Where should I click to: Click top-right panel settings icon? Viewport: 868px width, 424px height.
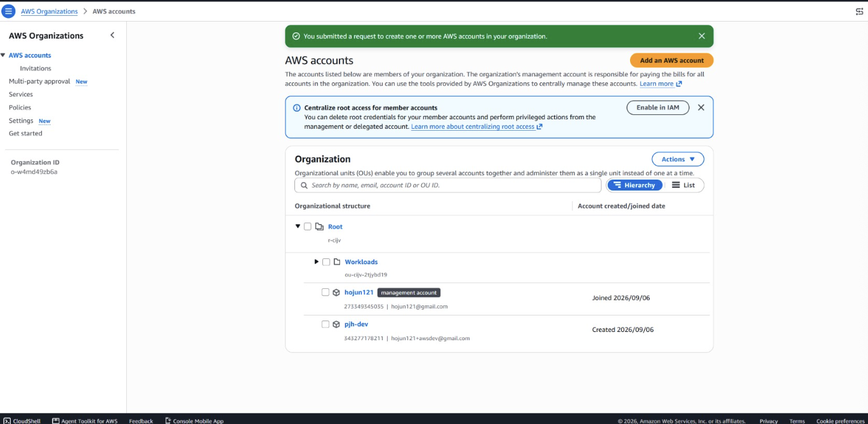860,11
